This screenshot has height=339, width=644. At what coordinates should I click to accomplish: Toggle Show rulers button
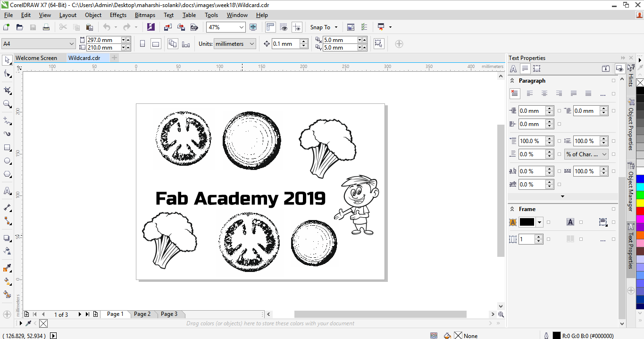[x=271, y=27]
